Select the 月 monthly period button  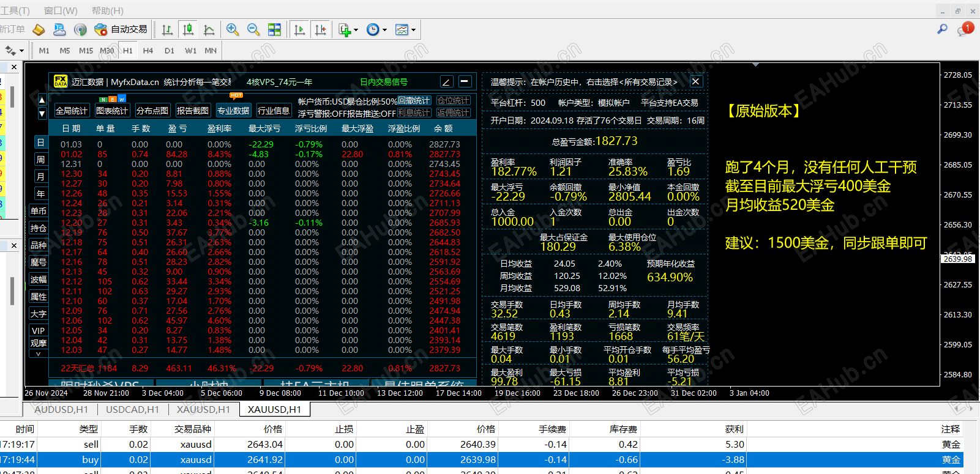pos(40,177)
